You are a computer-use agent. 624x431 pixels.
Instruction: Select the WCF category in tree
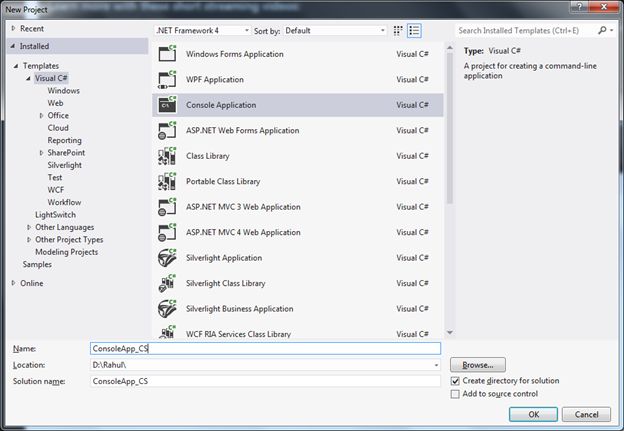point(56,190)
